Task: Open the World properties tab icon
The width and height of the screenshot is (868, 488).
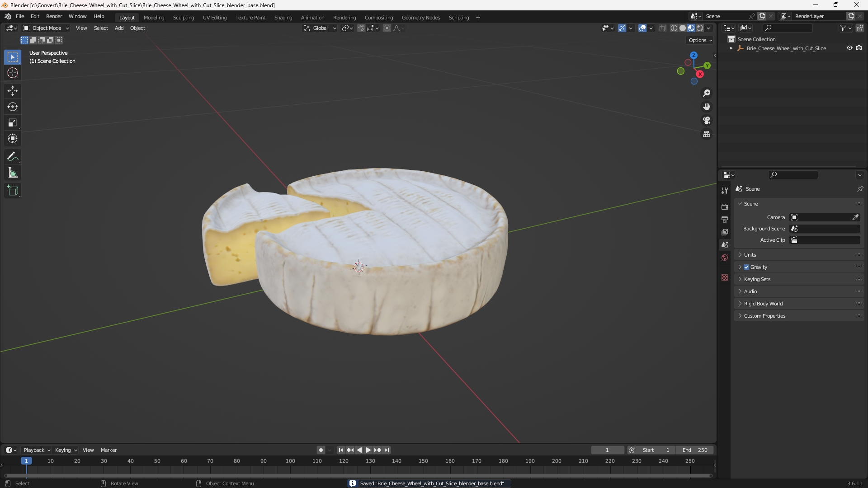Action: click(725, 258)
